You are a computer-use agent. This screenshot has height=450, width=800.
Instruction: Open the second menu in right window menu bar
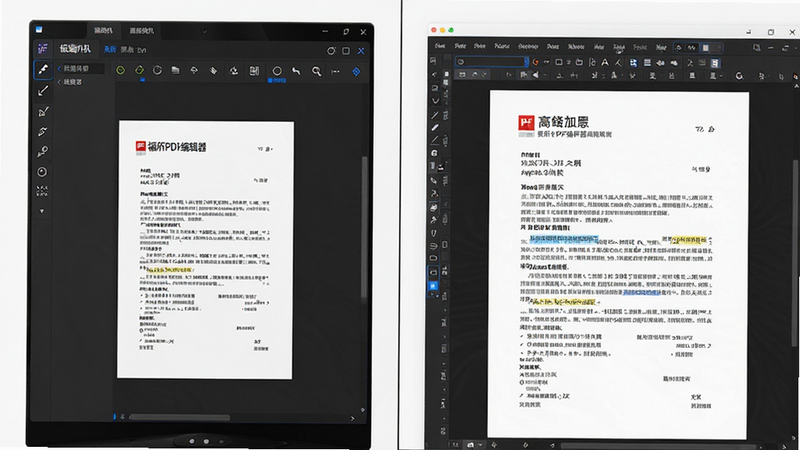(x=460, y=46)
